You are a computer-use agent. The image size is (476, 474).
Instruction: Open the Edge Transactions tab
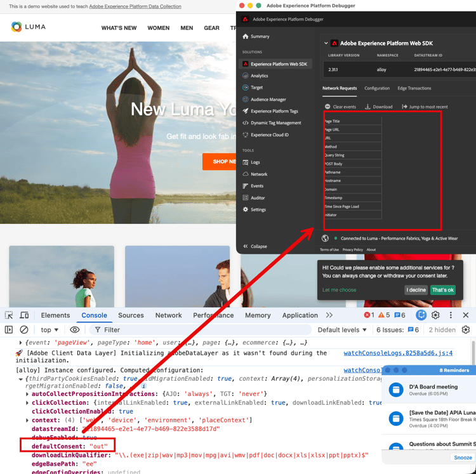pos(414,88)
